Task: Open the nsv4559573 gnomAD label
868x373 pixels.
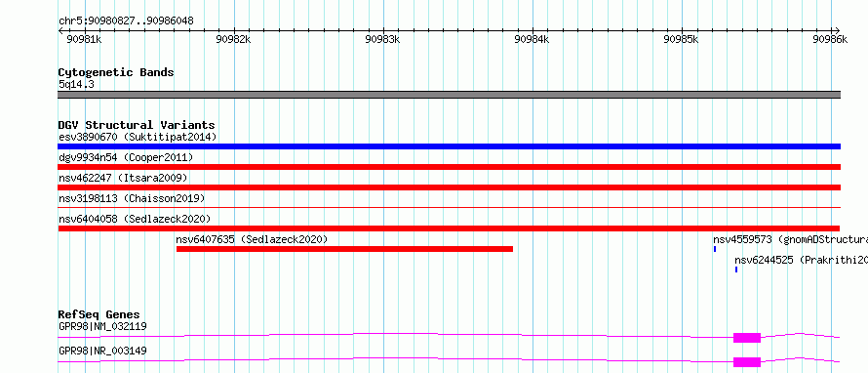Action: click(791, 239)
